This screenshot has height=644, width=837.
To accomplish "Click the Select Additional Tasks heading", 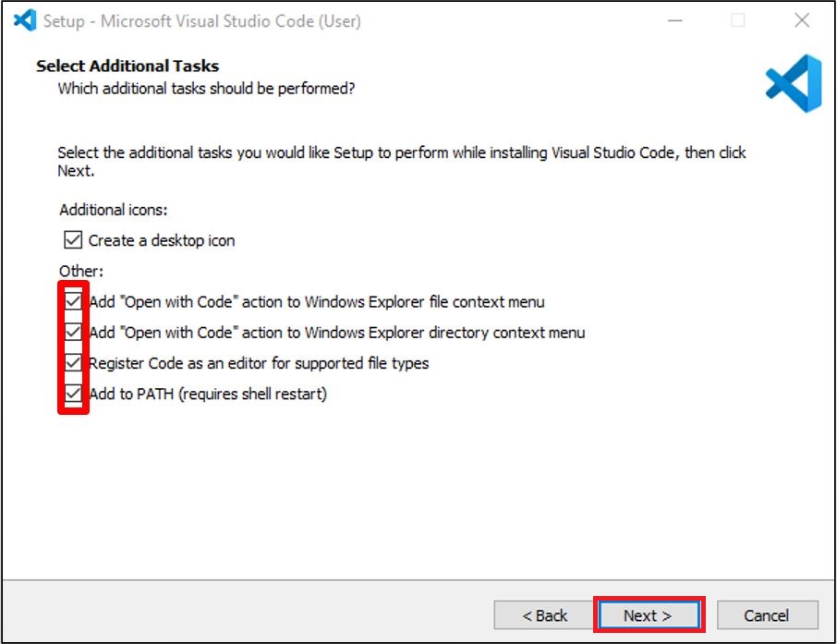I will tap(127, 66).
